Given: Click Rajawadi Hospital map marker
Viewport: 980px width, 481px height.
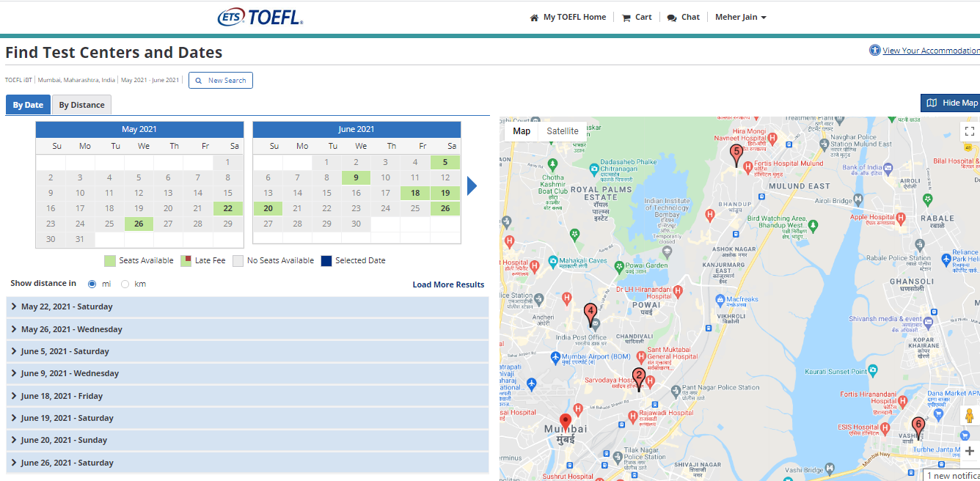Looking at the screenshot, I should [x=633, y=417].
